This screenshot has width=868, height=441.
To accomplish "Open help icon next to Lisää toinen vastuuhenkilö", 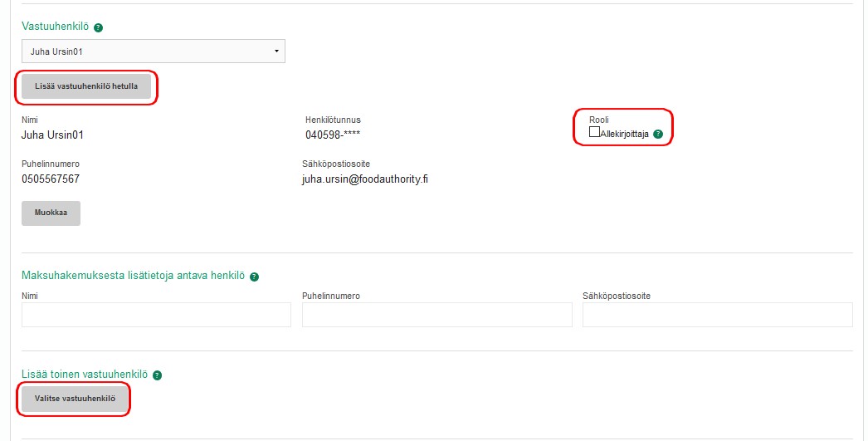I will point(157,375).
